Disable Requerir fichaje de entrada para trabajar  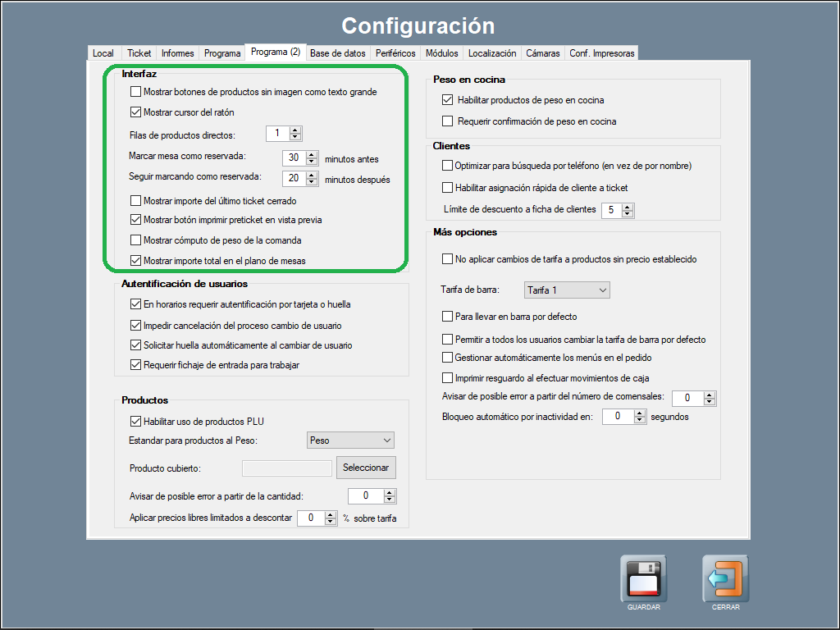pyautogui.click(x=136, y=364)
